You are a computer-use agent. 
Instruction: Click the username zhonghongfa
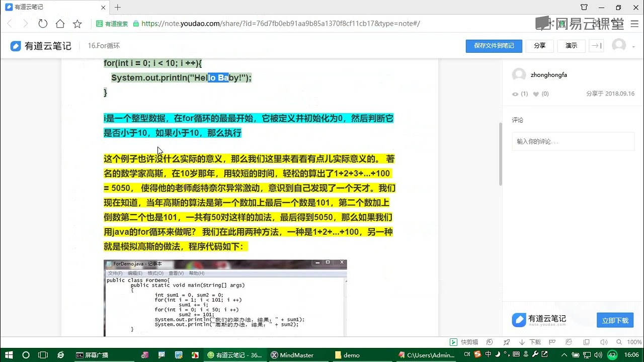[549, 75]
